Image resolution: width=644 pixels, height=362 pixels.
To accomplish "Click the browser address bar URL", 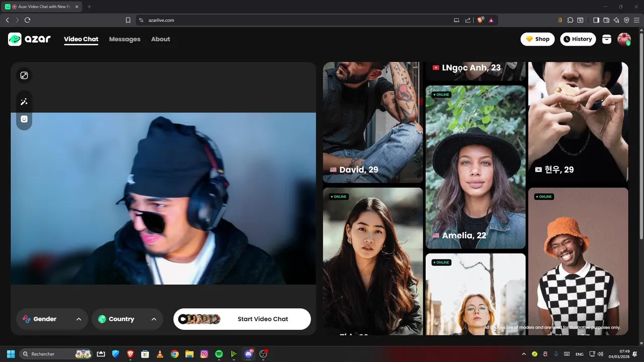I will [x=162, y=20].
